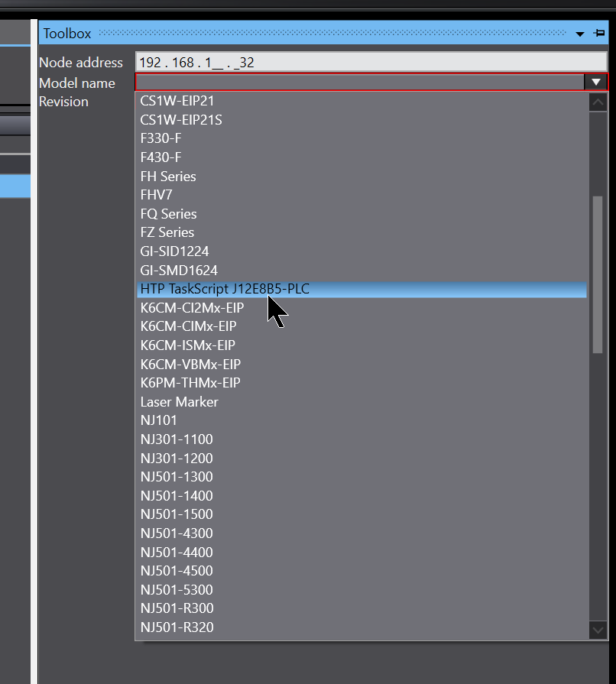616x684 pixels.
Task: Select NJ301-1200 controller model
Action: [361, 458]
